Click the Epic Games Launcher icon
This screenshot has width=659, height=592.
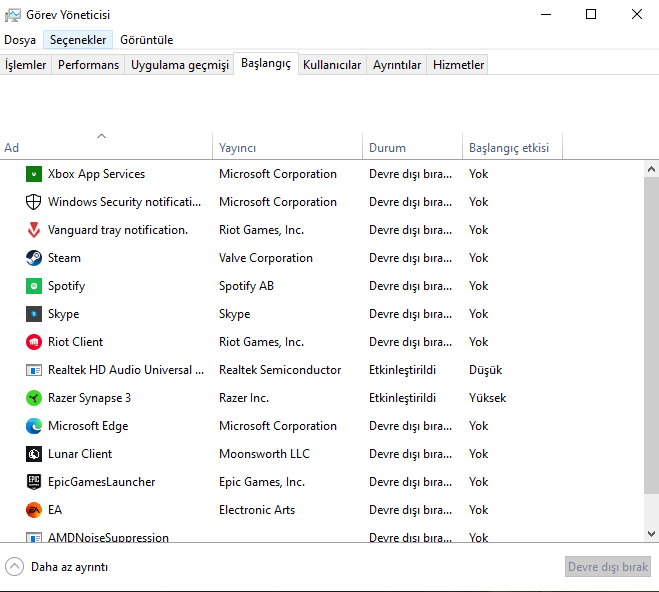click(33, 482)
